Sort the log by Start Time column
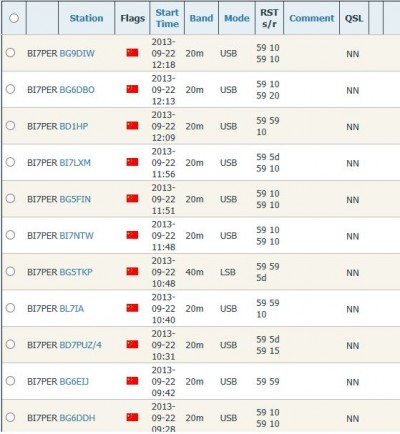Image resolution: width=400 pixels, height=434 pixels. tap(167, 18)
